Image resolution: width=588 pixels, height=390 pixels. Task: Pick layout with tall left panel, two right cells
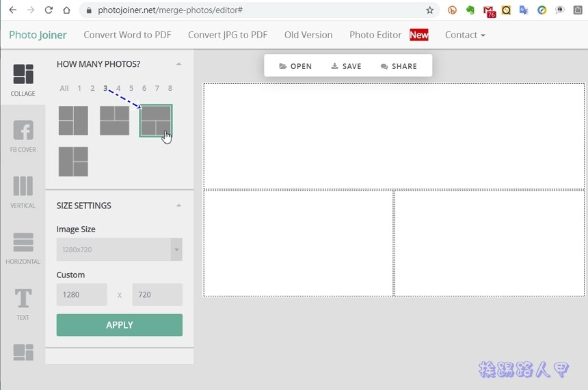coord(74,161)
